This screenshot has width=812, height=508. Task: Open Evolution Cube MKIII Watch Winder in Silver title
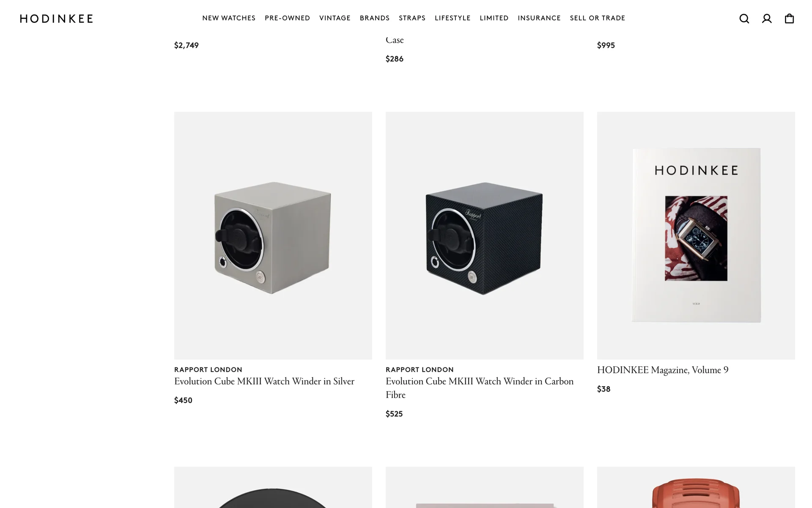(x=264, y=381)
